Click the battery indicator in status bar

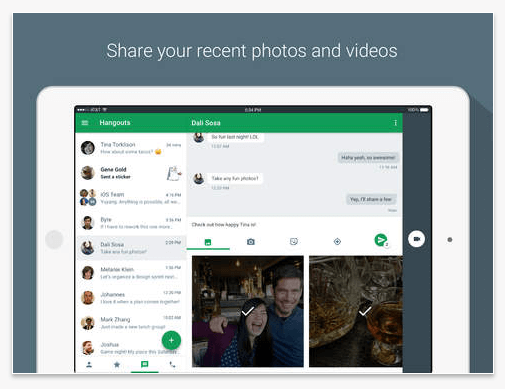click(x=424, y=110)
